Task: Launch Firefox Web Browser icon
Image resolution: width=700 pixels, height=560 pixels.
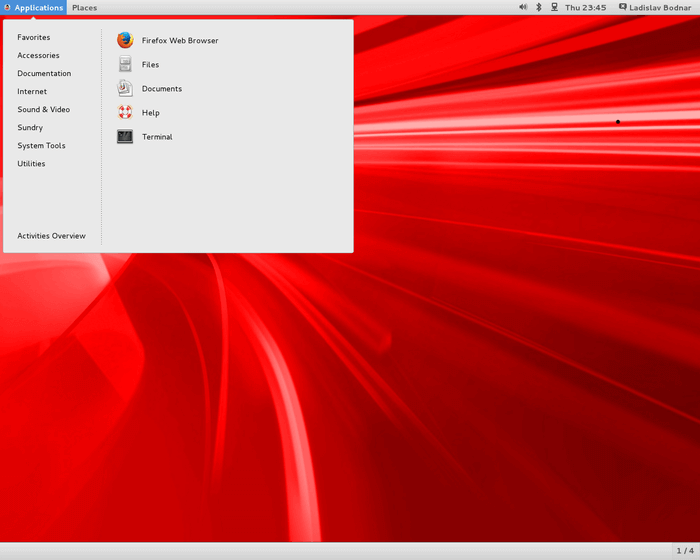Action: pyautogui.click(x=125, y=40)
